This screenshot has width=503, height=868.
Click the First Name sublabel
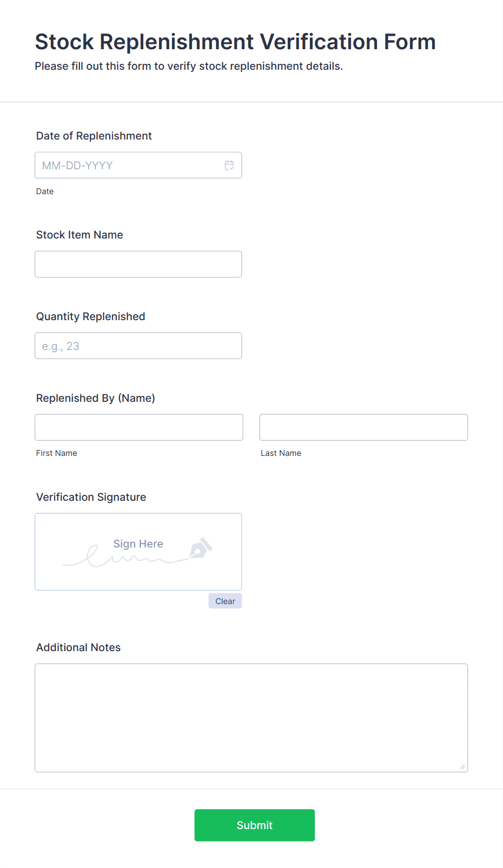pos(57,454)
